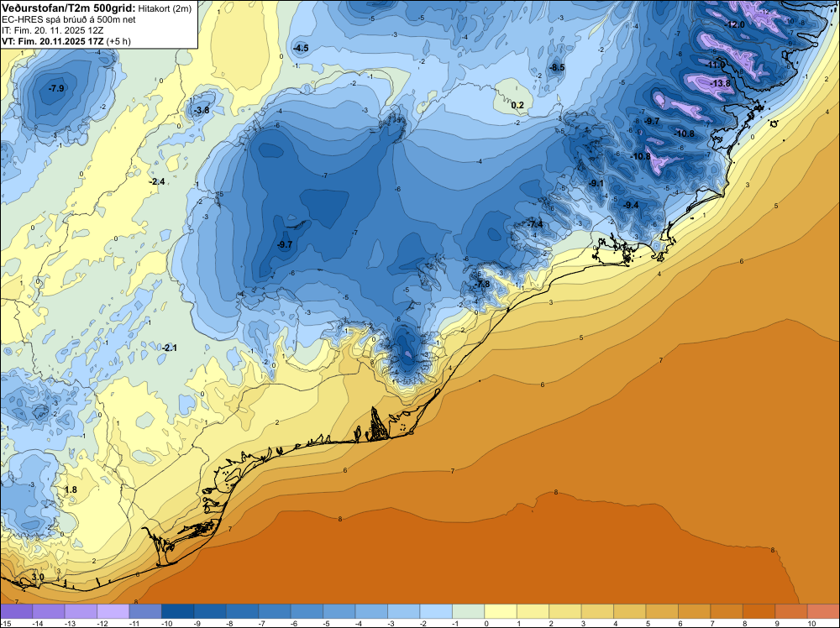840x628 pixels.
Task: Click the legend swatch between 3 and 4
Action: (x=597, y=611)
